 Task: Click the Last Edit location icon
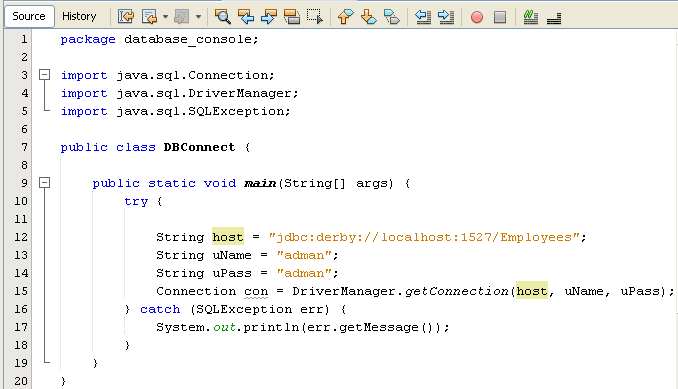[126, 17]
